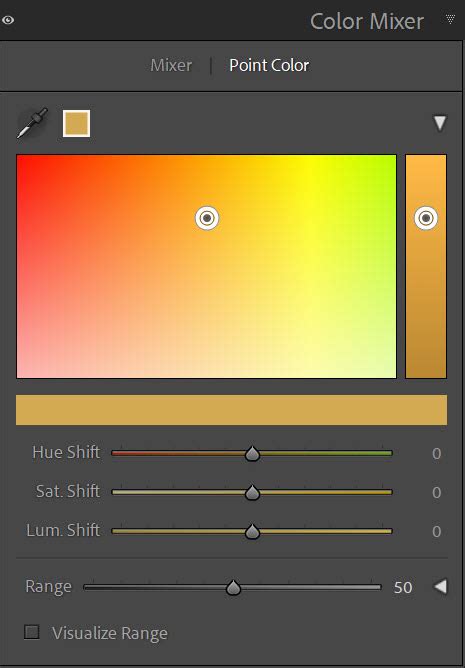Image resolution: width=465 pixels, height=668 pixels.
Task: Click the Hue Shift slider handle
Action: pyautogui.click(x=252, y=454)
